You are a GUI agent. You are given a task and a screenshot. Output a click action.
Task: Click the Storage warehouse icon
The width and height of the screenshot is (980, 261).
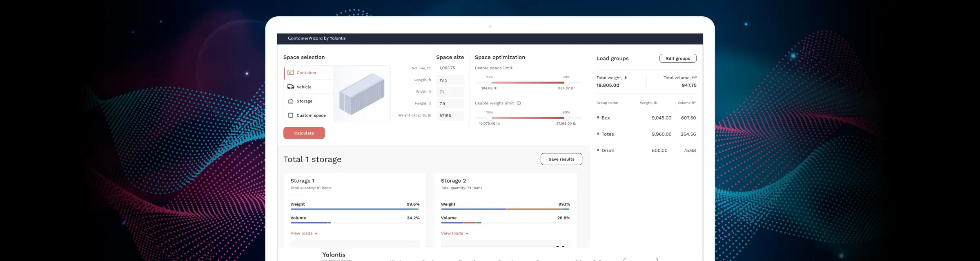(x=291, y=101)
